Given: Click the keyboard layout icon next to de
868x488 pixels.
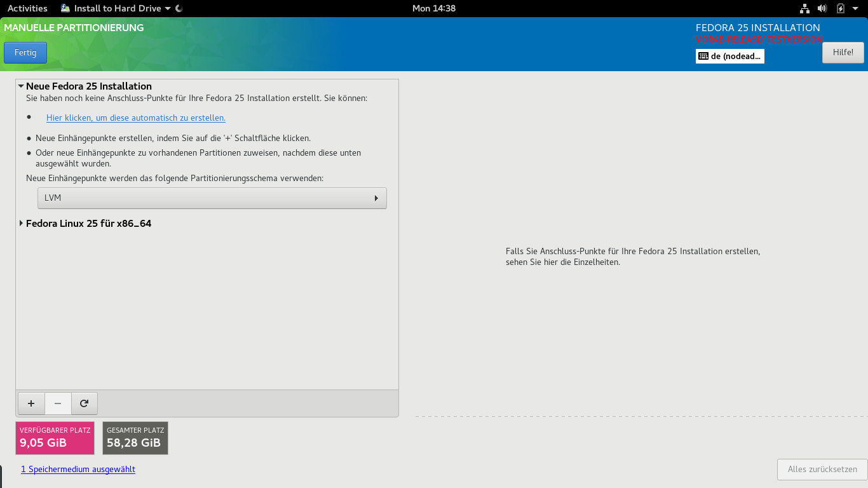Looking at the screenshot, I should [703, 56].
